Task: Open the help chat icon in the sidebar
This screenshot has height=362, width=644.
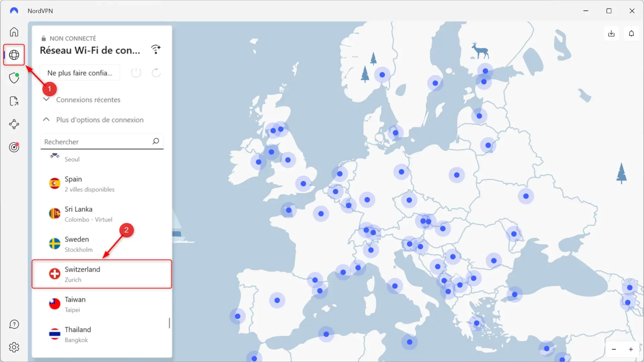Action: (x=14, y=324)
